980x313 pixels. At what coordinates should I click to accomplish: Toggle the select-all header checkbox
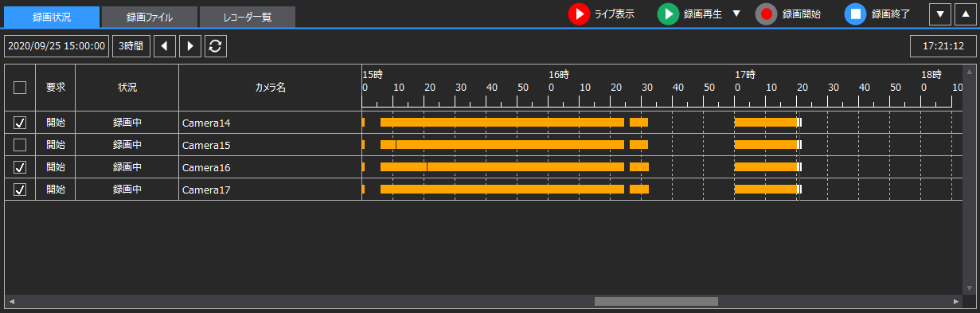pos(20,88)
